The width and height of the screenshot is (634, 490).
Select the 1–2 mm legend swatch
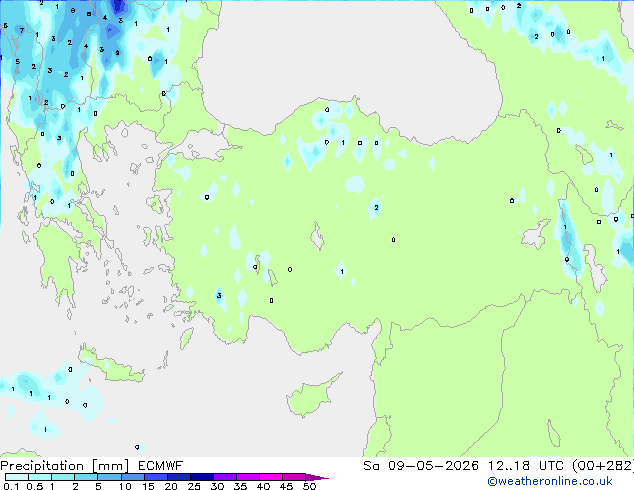pyautogui.click(x=63, y=477)
